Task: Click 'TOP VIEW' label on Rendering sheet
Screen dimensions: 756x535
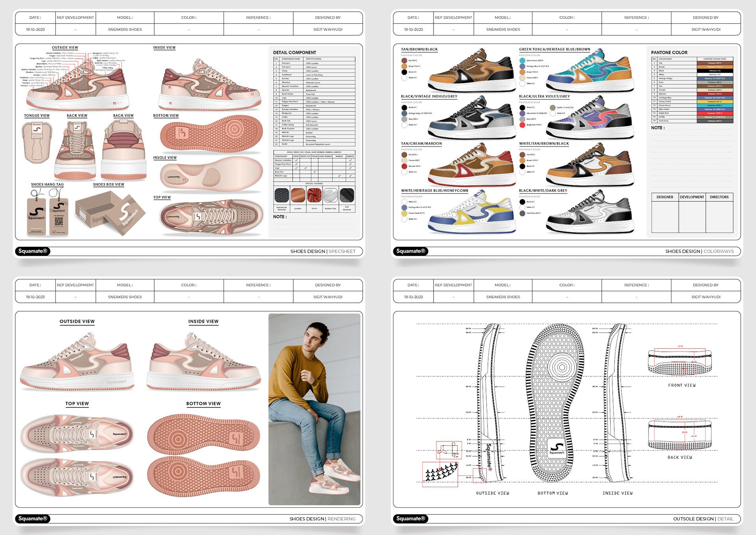Action: 77,403
